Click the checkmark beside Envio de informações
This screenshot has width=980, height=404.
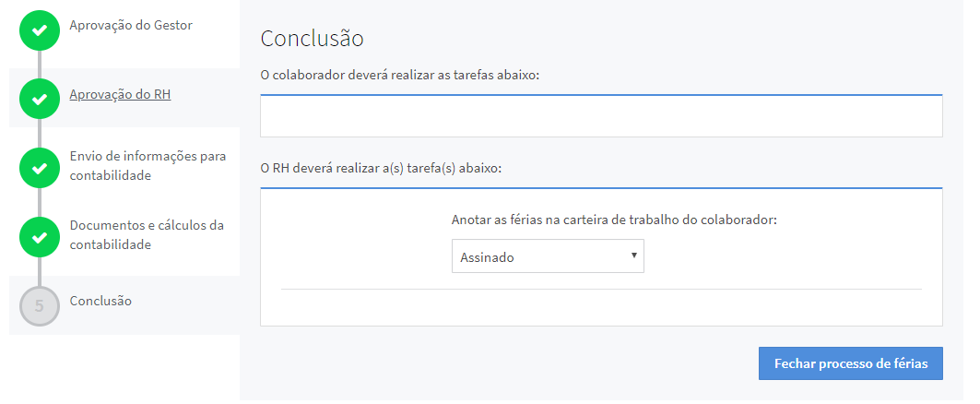40,168
